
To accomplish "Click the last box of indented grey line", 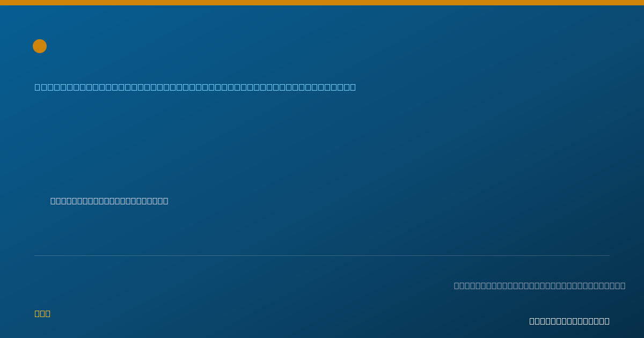I will pyautogui.click(x=165, y=201).
